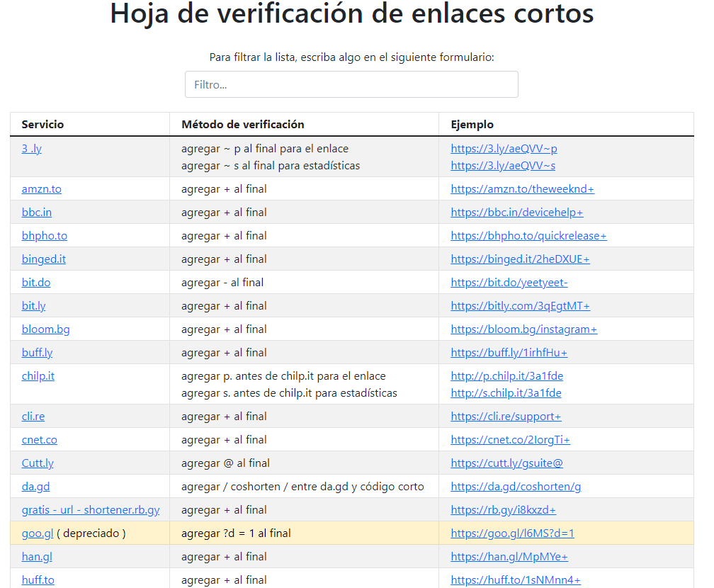Open the amzn.to service link
The height and width of the screenshot is (588, 714).
click(x=41, y=189)
